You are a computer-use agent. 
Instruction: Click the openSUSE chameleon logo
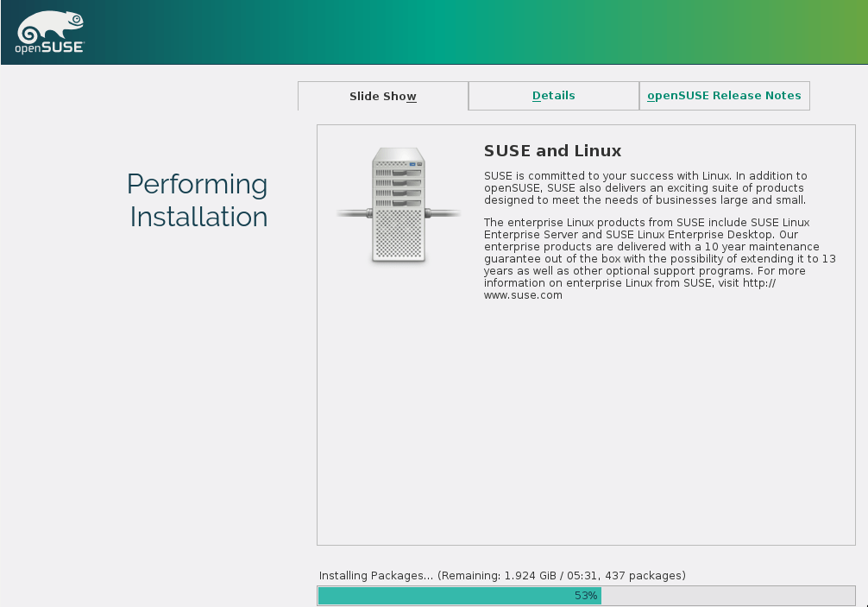pyautogui.click(x=50, y=32)
